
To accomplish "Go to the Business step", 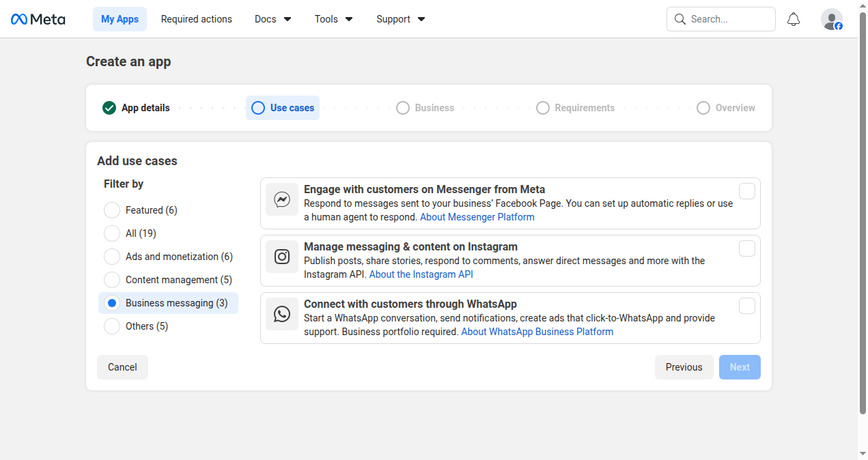I will (x=425, y=108).
